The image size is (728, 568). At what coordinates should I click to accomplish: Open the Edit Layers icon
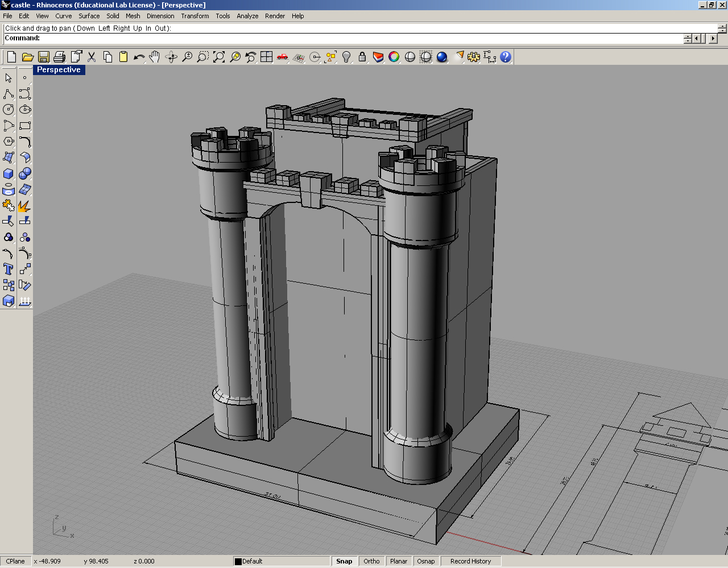point(378,57)
